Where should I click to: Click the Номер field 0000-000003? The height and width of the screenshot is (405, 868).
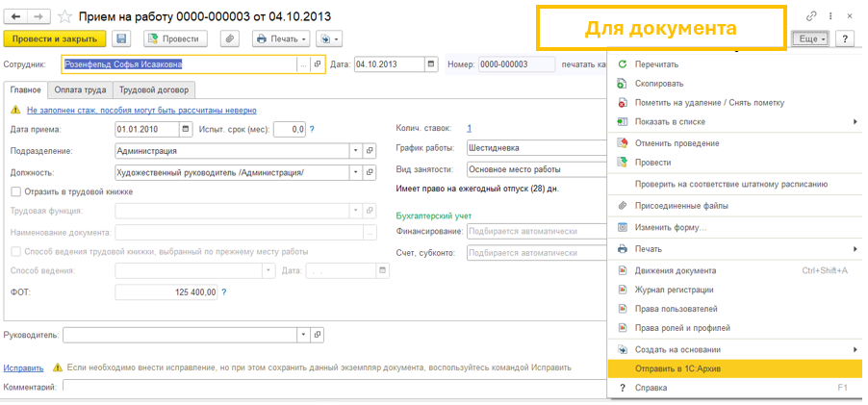coord(517,64)
